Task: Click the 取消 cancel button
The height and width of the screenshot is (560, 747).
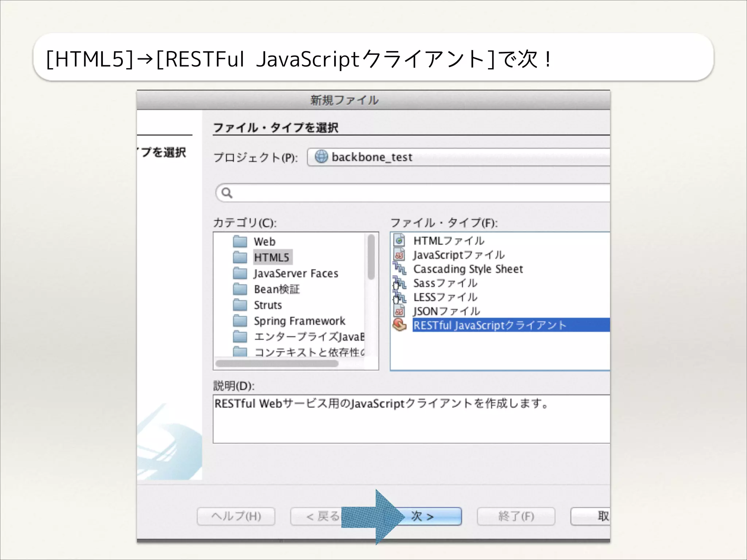Action: pyautogui.click(x=591, y=516)
